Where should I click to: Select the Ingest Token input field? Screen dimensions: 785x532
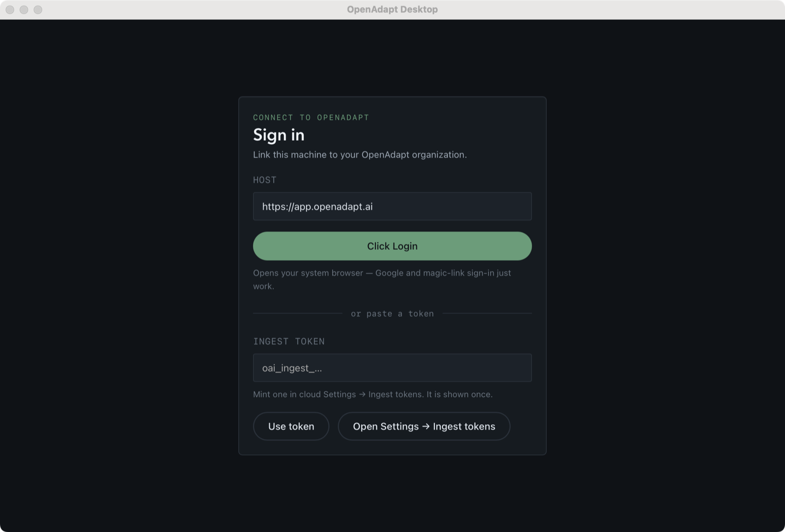pos(392,368)
